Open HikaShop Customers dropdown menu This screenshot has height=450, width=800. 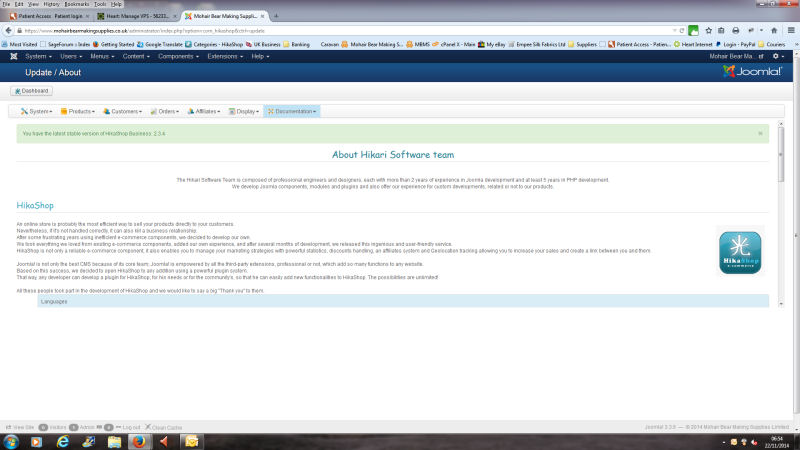tap(122, 111)
